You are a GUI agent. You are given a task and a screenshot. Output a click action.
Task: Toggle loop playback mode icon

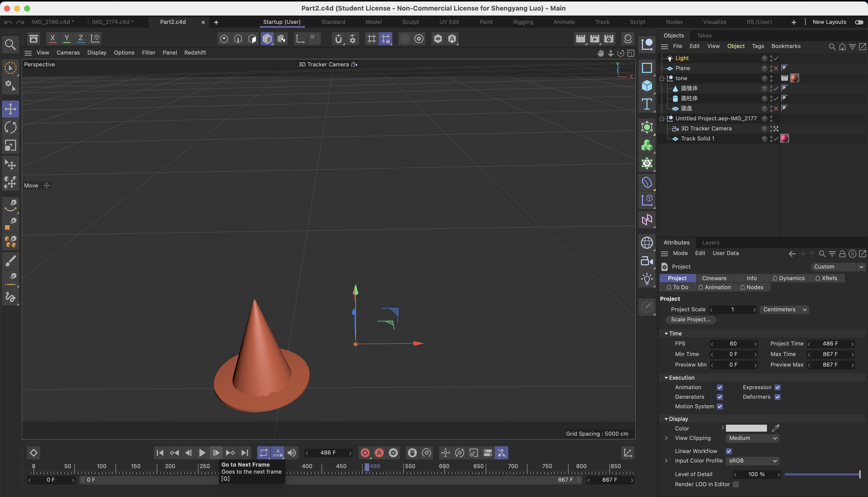(x=263, y=453)
